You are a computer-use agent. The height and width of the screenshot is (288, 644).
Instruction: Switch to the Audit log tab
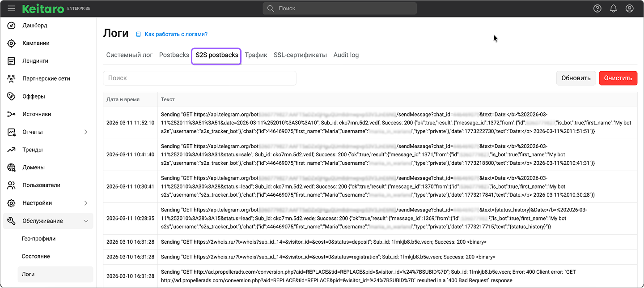coord(346,55)
